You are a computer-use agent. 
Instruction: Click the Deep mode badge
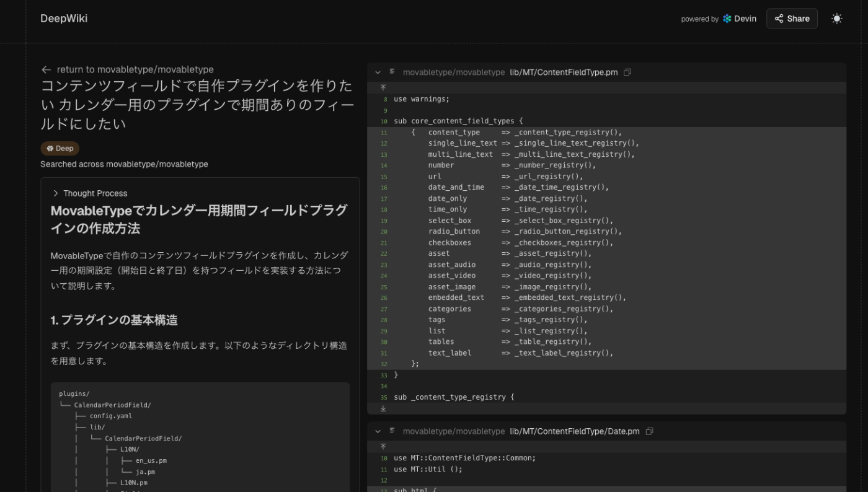(60, 148)
